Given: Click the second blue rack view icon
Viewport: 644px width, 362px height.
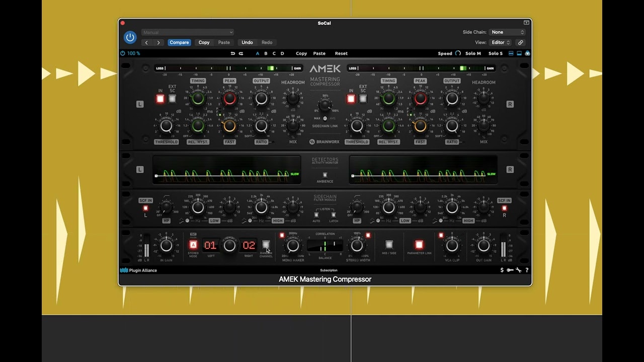Looking at the screenshot, I should (x=519, y=53).
